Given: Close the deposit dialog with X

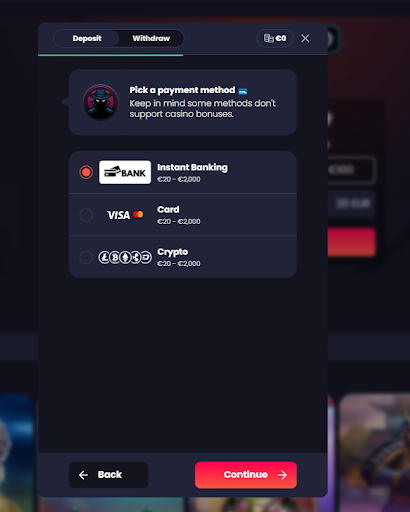Looking at the screenshot, I should click(305, 38).
